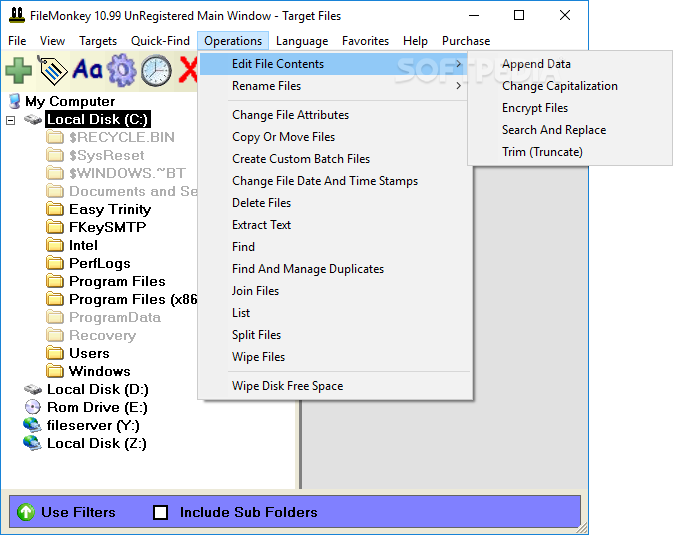Viewport: 673px width, 535px height.
Task: Click the Rom Drive (E:) disc icon
Action: coord(33,407)
